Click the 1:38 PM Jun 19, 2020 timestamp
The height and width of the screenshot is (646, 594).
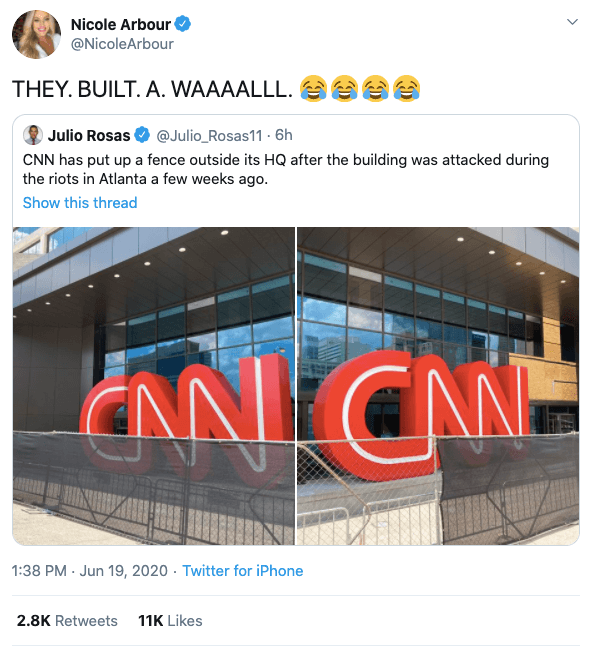click(90, 571)
